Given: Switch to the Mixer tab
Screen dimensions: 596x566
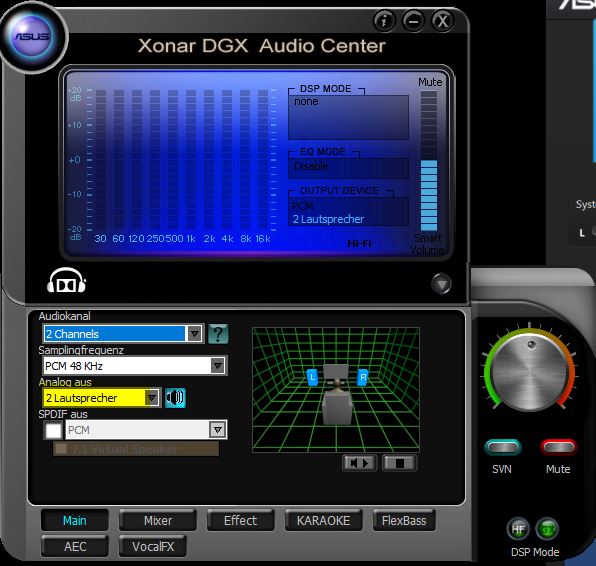Looking at the screenshot, I should pyautogui.click(x=158, y=520).
